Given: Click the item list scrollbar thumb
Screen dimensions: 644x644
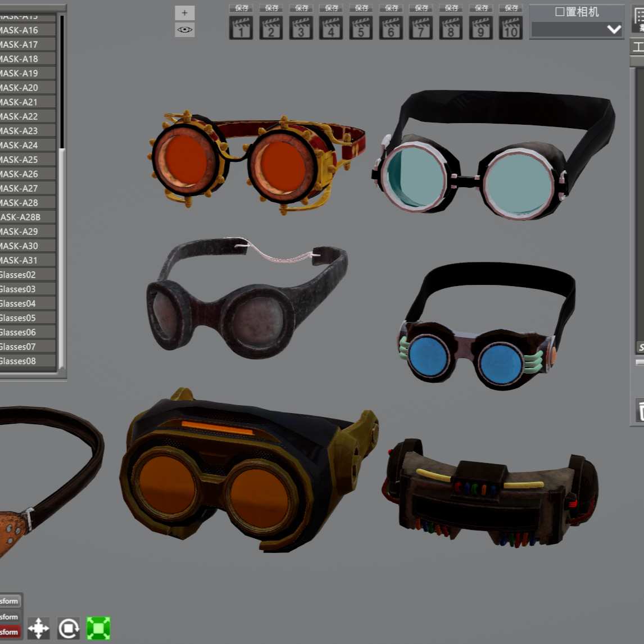Looking at the screenshot, I should (62, 258).
